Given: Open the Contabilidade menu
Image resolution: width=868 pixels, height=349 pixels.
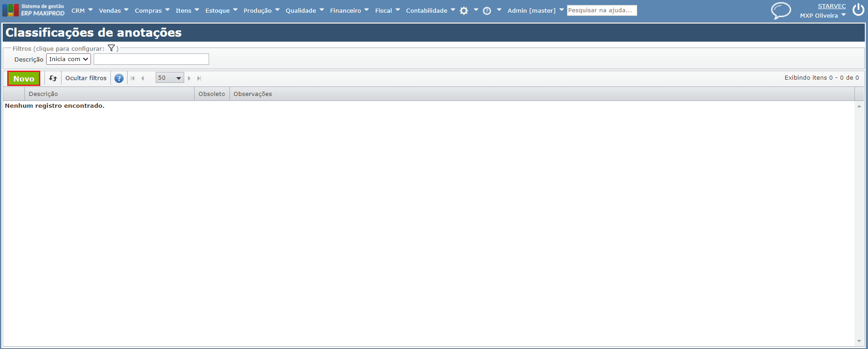Looking at the screenshot, I should [430, 10].
